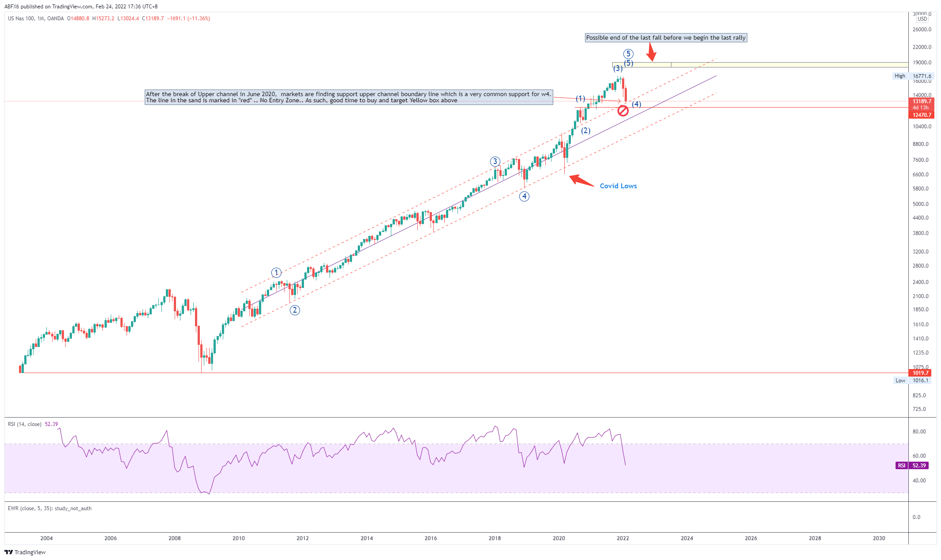This screenshot has width=941, height=560.
Task: Click the 'Covid Lows' text label
Action: click(618, 186)
